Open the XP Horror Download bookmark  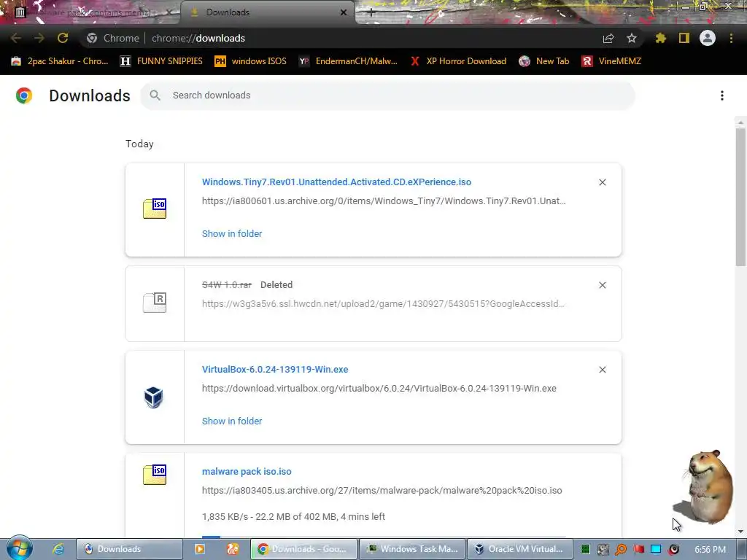pyautogui.click(x=458, y=61)
